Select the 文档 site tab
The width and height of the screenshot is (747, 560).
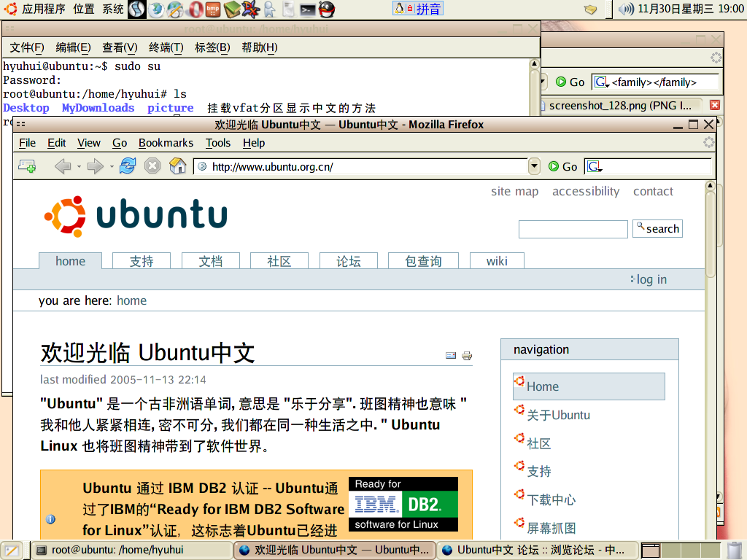coord(211,261)
